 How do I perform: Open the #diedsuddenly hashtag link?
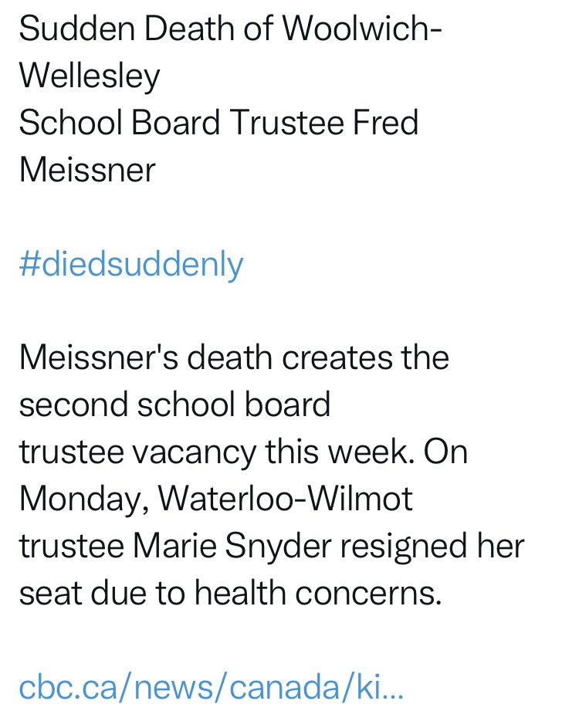click(x=131, y=265)
